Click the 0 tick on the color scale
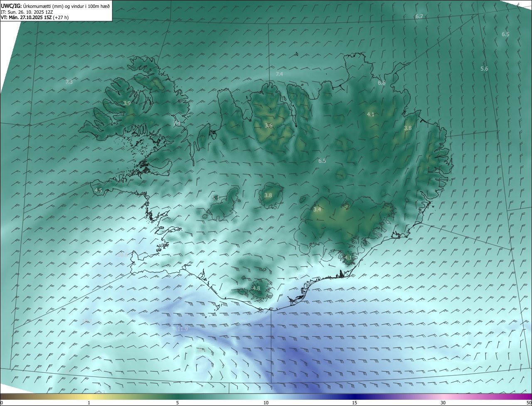 click(x=2, y=403)
